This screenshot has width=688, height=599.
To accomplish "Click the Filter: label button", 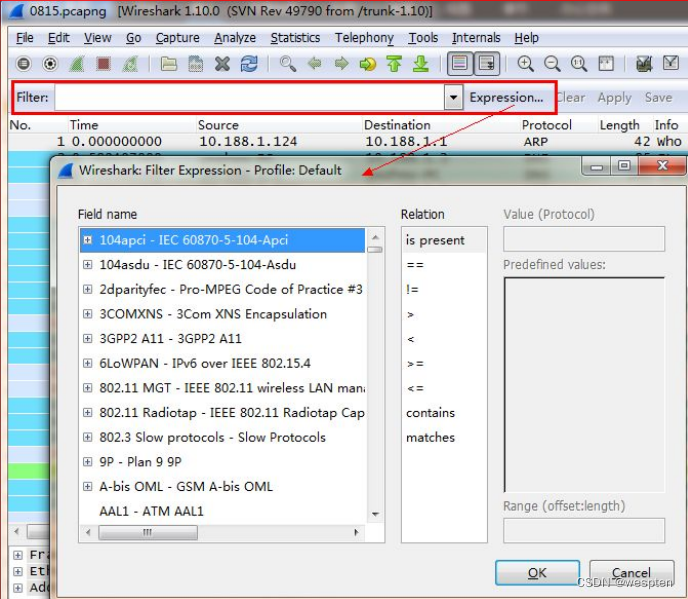I will 32,97.
